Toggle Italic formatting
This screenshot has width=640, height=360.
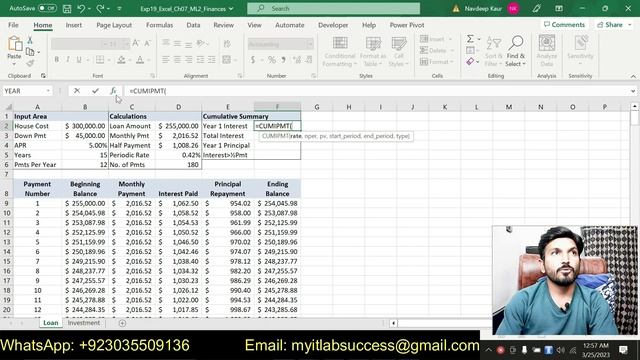67,60
